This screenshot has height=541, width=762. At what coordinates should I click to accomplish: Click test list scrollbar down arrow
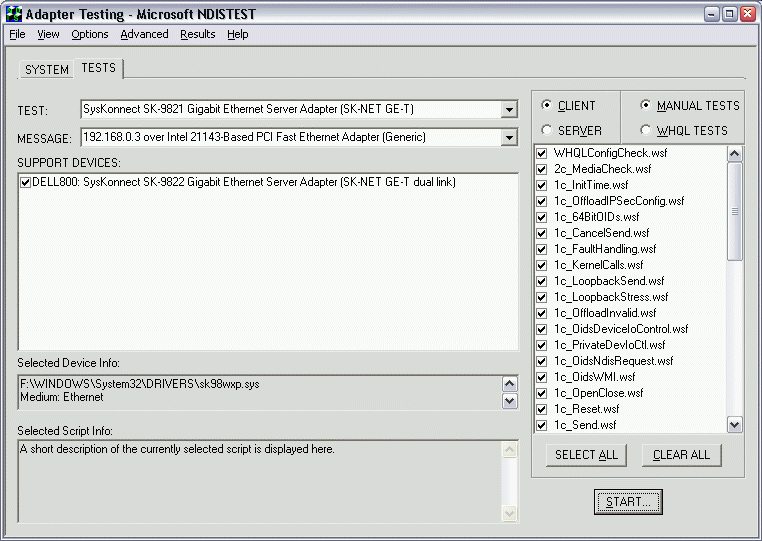pyautogui.click(x=734, y=425)
